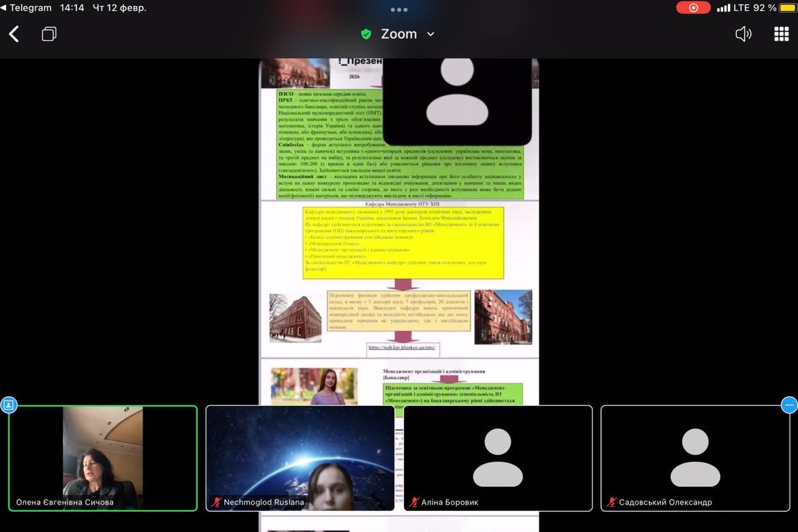Tap the speaker audio output icon
The height and width of the screenshot is (532, 798).
click(x=743, y=34)
